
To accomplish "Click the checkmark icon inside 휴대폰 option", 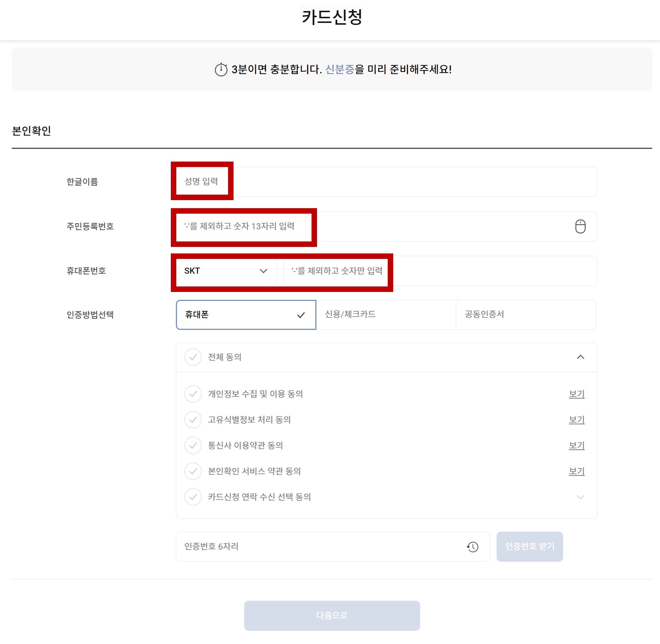I will [300, 315].
